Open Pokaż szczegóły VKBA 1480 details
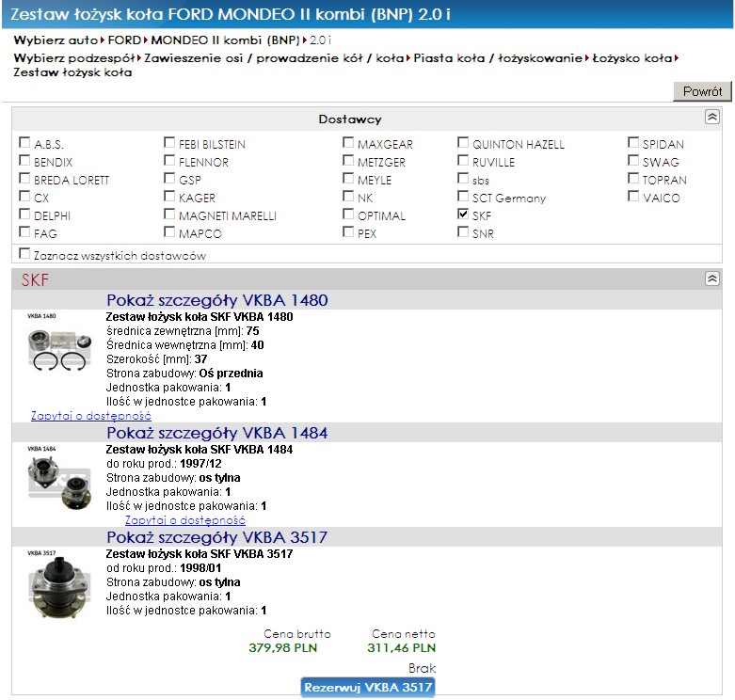 [217, 300]
